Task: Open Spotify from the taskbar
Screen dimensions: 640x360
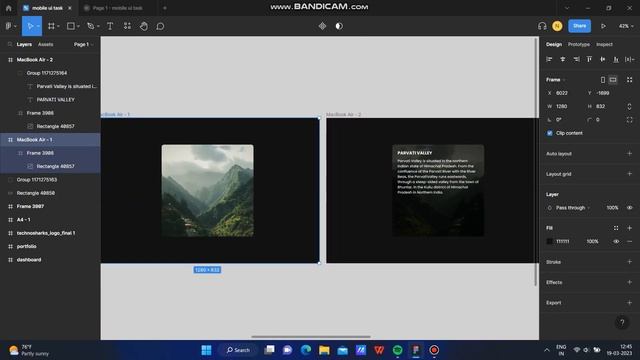Action: pos(398,350)
